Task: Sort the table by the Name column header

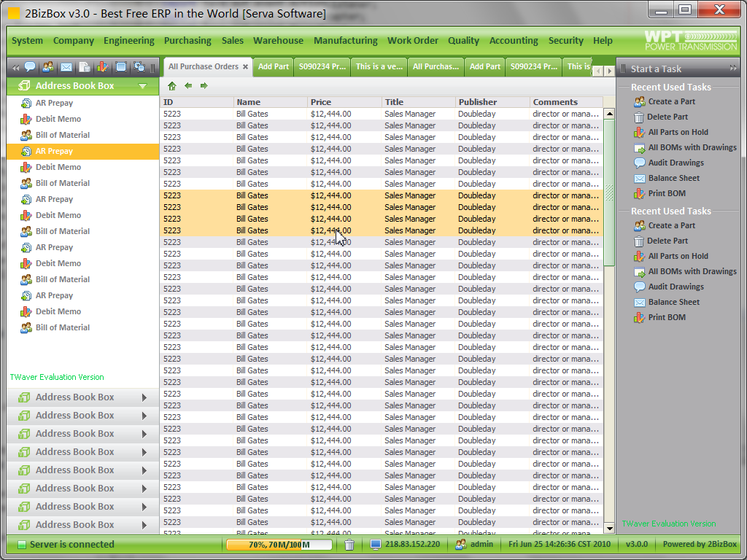Action: coord(271,102)
